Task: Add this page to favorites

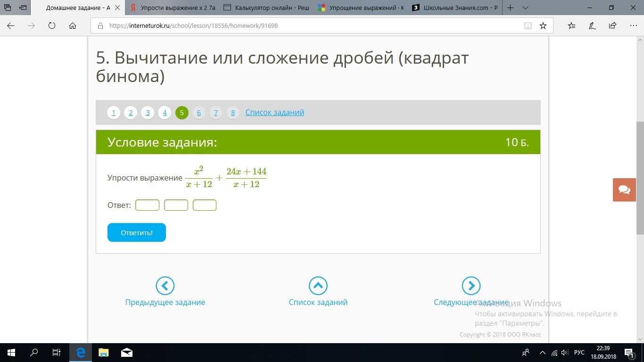Action: pyautogui.click(x=543, y=26)
